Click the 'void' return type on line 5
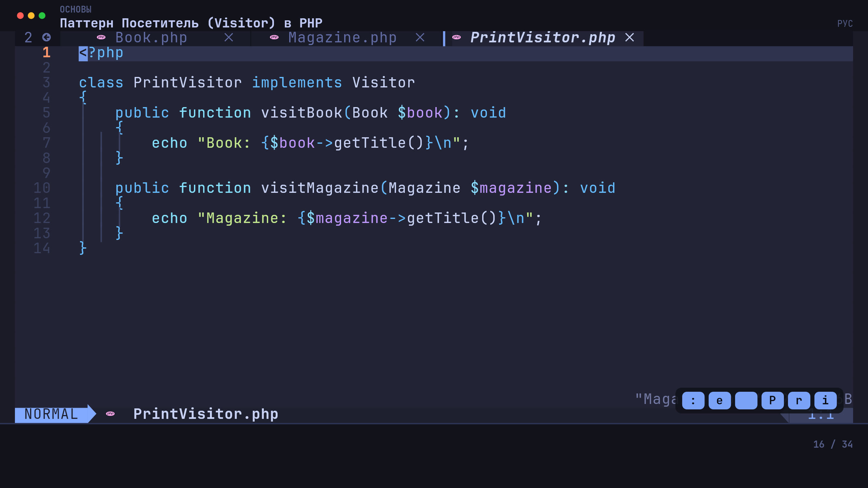The width and height of the screenshot is (868, 488). click(488, 113)
